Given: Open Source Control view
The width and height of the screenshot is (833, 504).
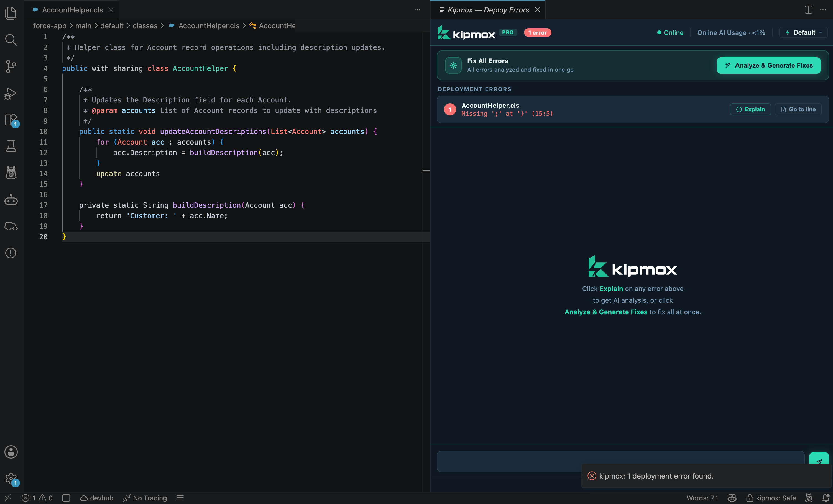Looking at the screenshot, I should 11,66.
